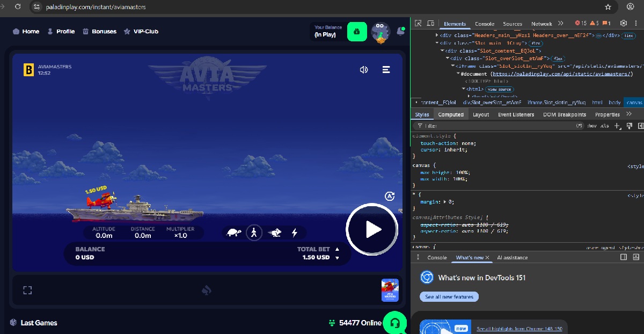This screenshot has width=644, height=334.
Task: Select body in the breadcrumb bar
Action: pyautogui.click(x=614, y=102)
